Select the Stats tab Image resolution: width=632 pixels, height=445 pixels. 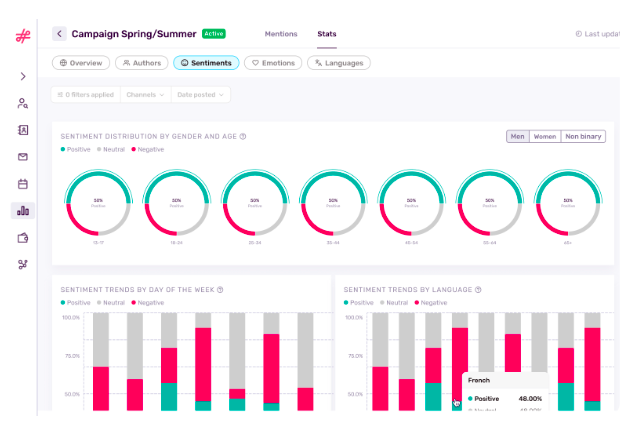(327, 34)
